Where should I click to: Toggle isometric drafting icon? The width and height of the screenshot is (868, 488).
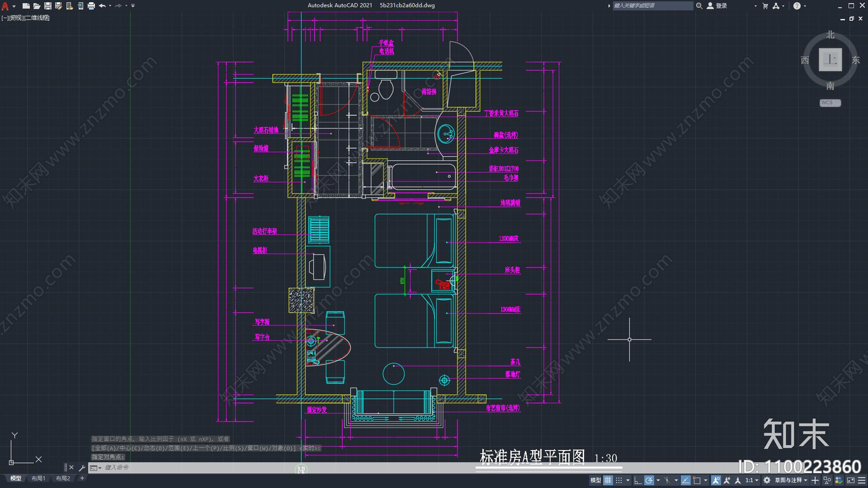(x=667, y=480)
